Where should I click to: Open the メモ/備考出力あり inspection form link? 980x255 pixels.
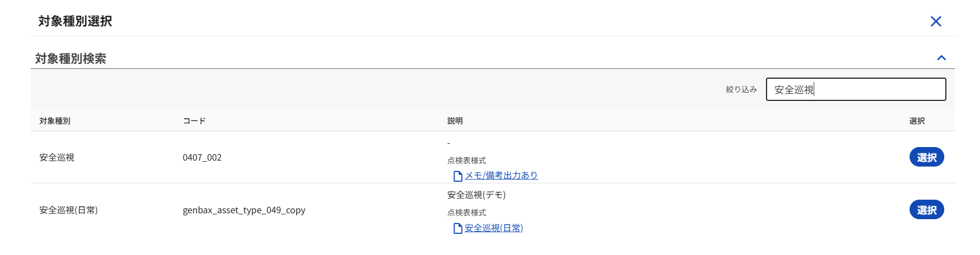coord(501,175)
